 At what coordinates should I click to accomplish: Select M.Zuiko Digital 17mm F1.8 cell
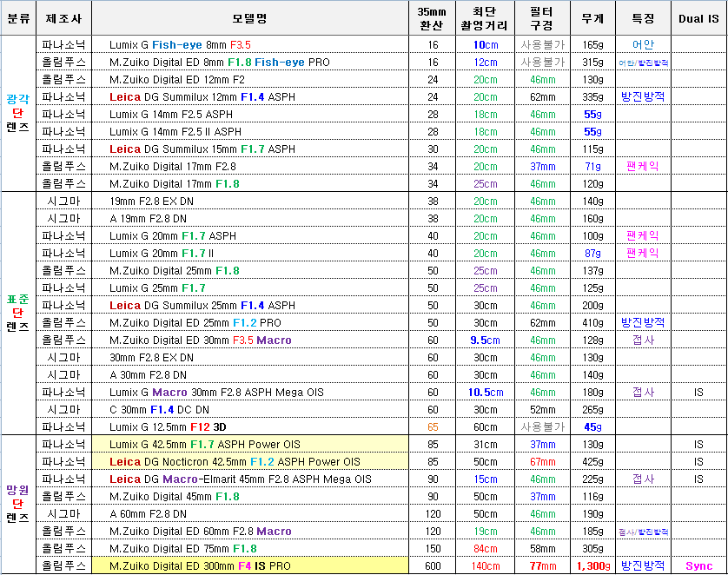point(250,184)
